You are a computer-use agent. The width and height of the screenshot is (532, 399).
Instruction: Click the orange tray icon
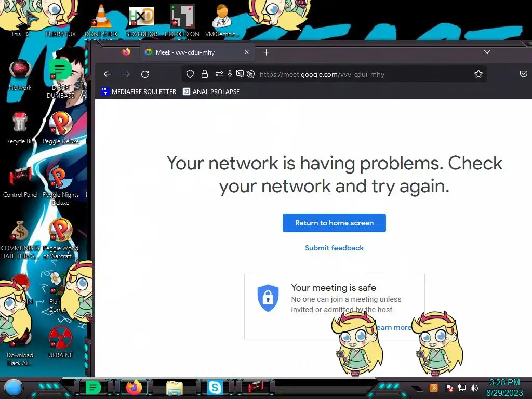(434, 388)
